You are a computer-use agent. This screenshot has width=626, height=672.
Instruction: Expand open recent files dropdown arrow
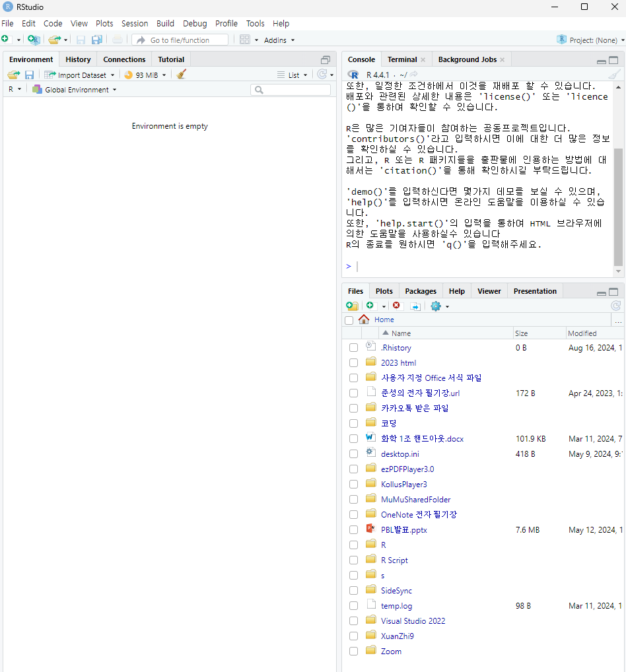coord(65,40)
